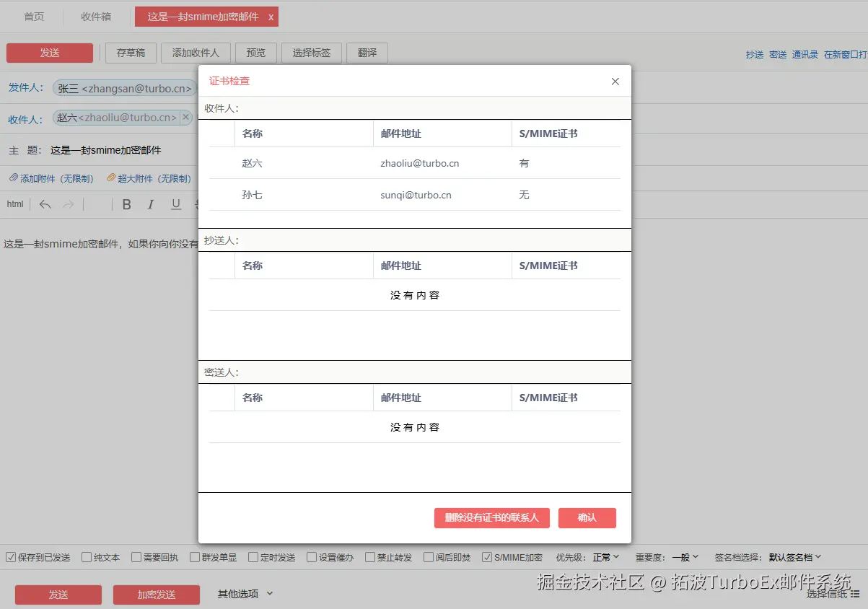Open 重要度 一般 dropdown
Screen dimensions: 868x609
[x=685, y=557]
